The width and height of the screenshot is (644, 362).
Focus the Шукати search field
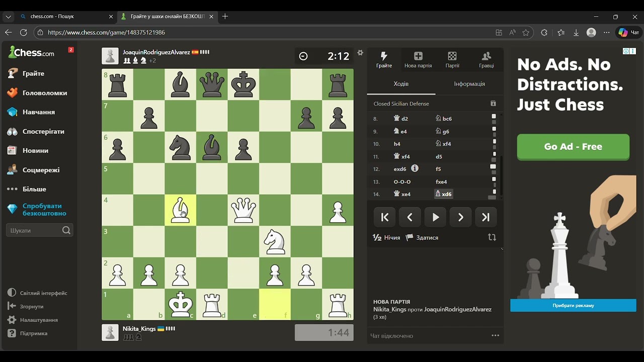(x=39, y=230)
